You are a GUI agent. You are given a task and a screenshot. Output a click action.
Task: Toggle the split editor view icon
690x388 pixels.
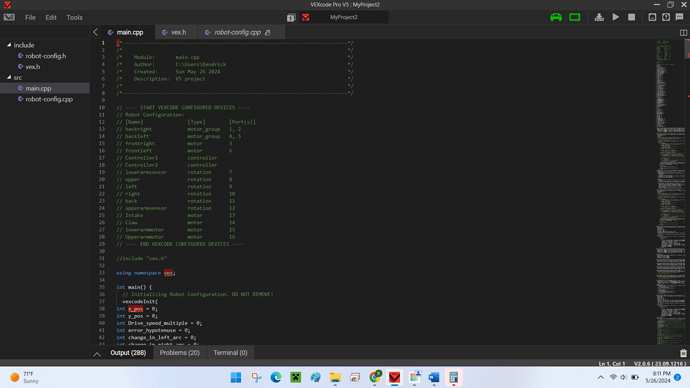pos(683,33)
